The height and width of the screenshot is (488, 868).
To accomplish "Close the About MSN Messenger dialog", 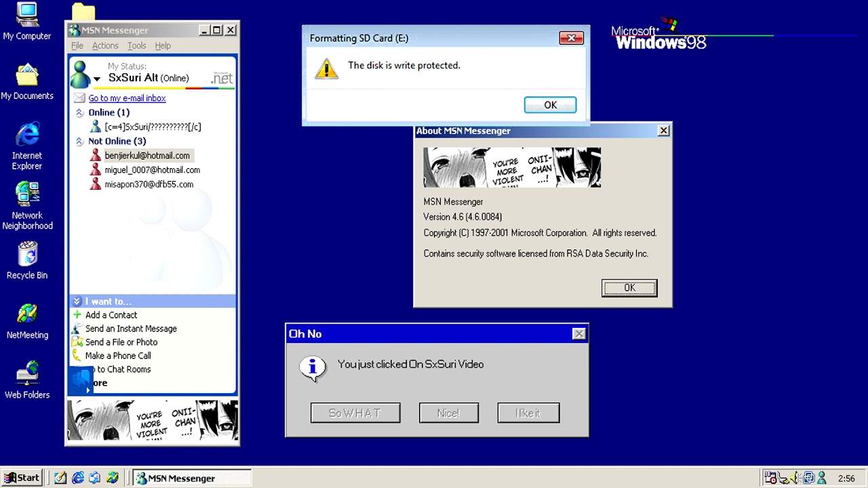I will coord(664,131).
